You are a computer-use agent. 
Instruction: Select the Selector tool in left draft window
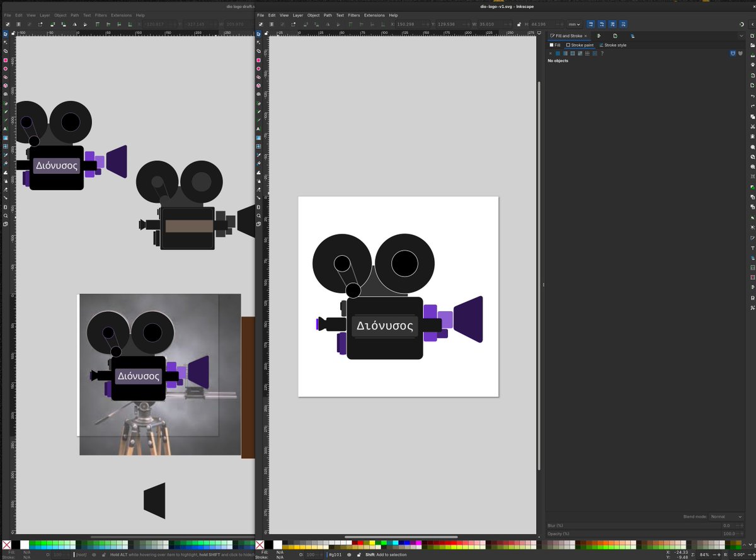(x=5, y=33)
